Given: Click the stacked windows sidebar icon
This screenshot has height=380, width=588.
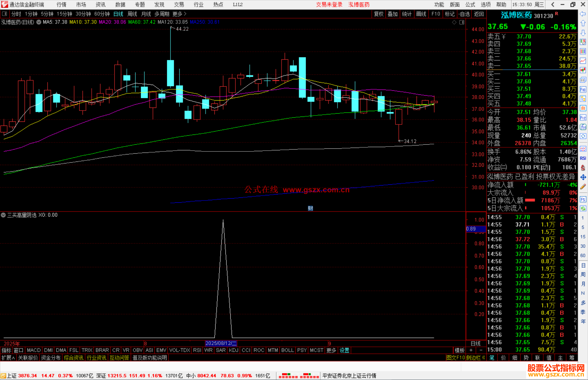Looking at the screenshot, I should click(583, 80).
